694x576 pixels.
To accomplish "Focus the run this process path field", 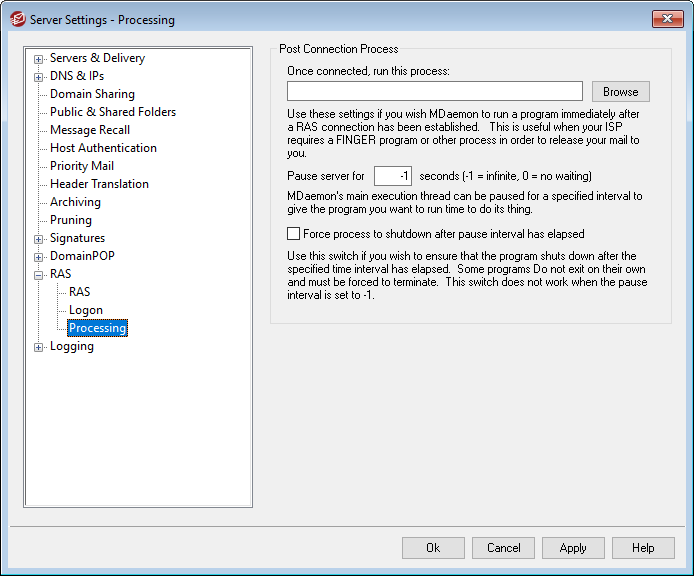I will tap(434, 92).
